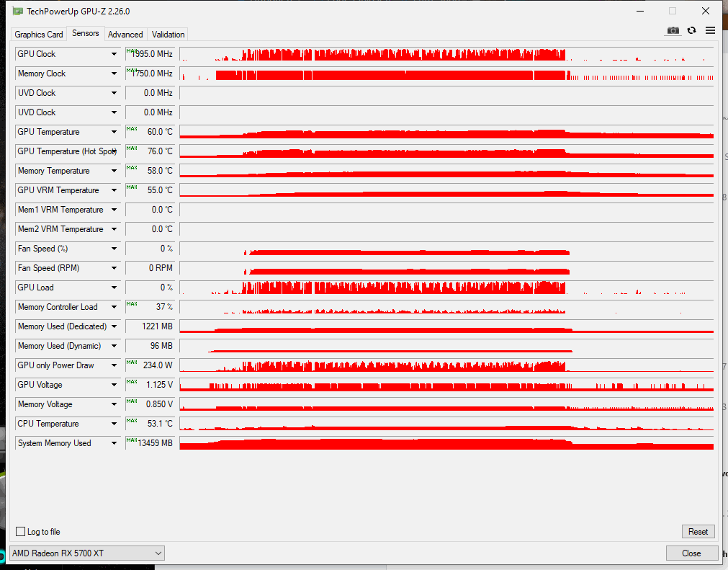This screenshot has width=728, height=570.
Task: Open the GPU VRM Temperature dropdown
Action: coord(114,190)
